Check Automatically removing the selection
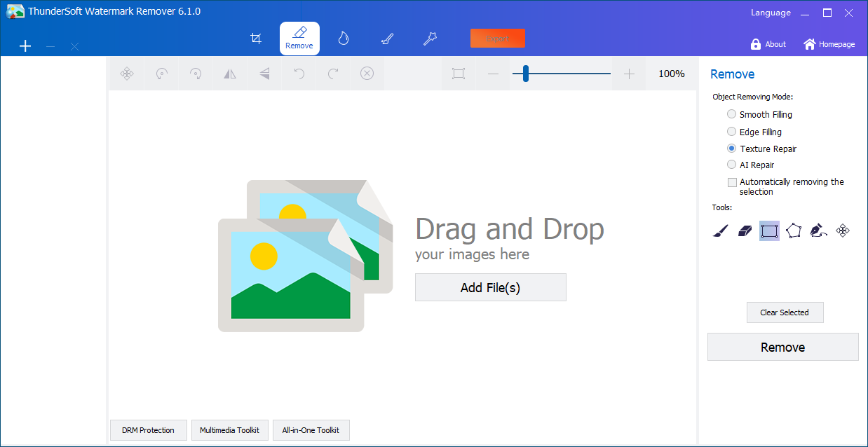 coord(732,181)
